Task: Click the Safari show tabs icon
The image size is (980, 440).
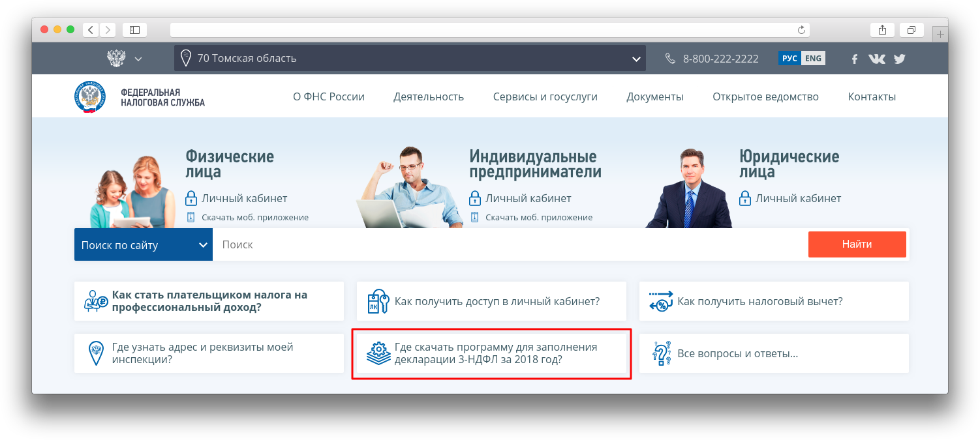Action: 911,30
